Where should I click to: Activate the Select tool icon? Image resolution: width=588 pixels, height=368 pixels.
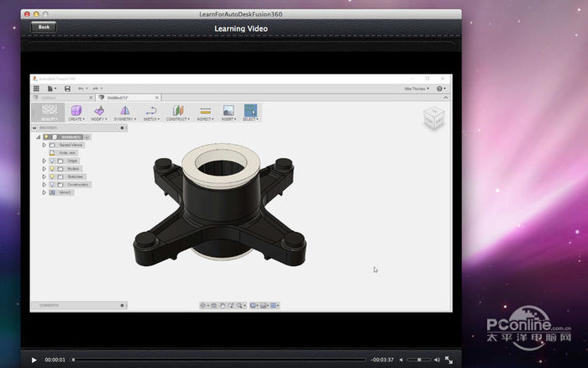(x=250, y=110)
